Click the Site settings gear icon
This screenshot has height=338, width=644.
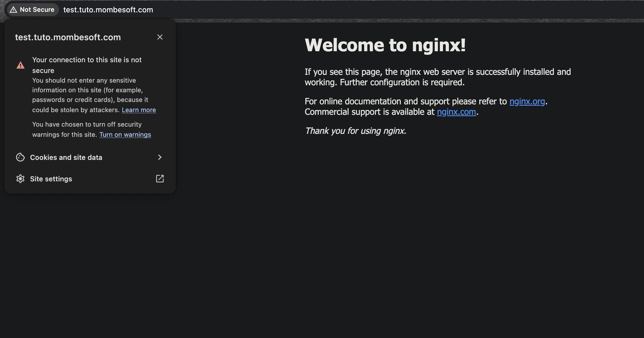pyautogui.click(x=20, y=179)
